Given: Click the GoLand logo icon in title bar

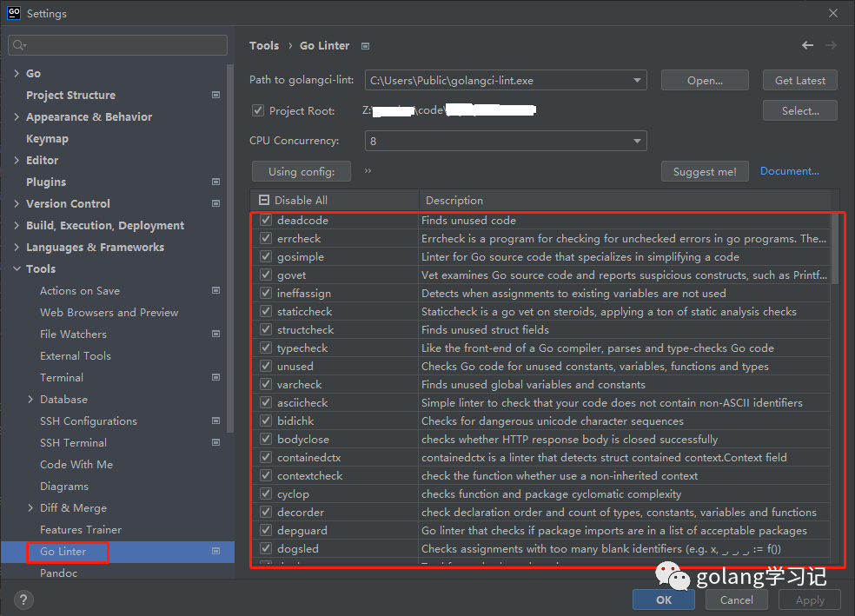Looking at the screenshot, I should pyautogui.click(x=14, y=12).
